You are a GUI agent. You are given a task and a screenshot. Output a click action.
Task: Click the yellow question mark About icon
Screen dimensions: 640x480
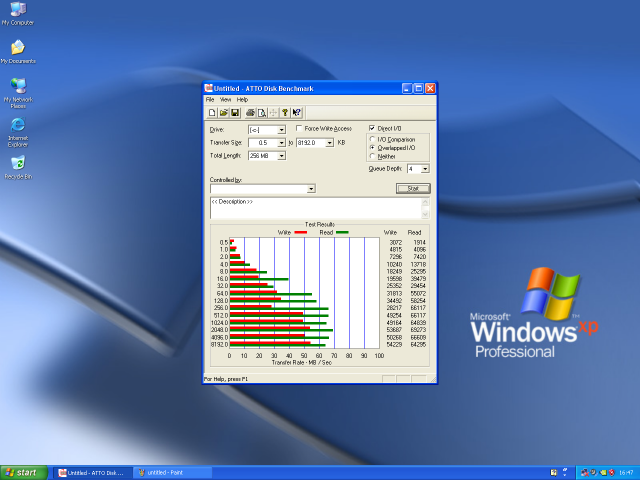coord(285,113)
